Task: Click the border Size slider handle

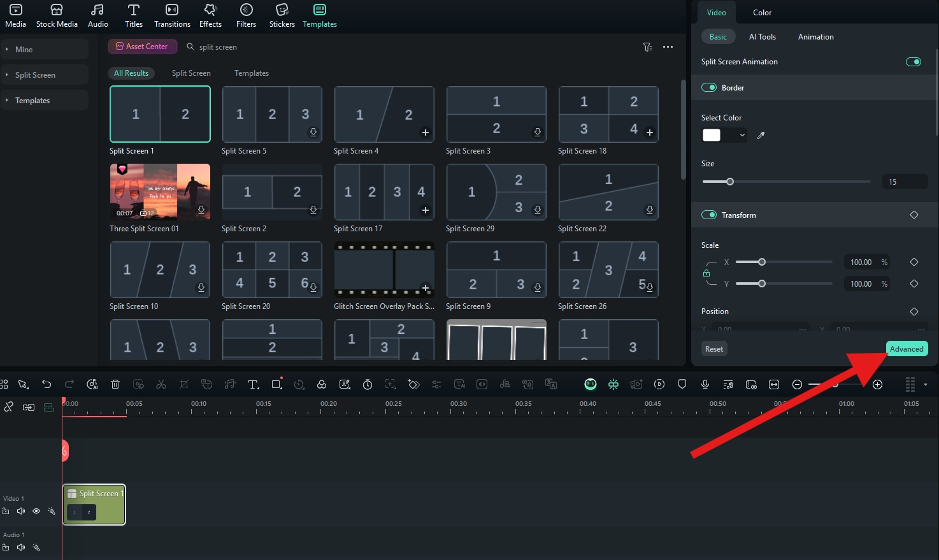Action: point(730,182)
